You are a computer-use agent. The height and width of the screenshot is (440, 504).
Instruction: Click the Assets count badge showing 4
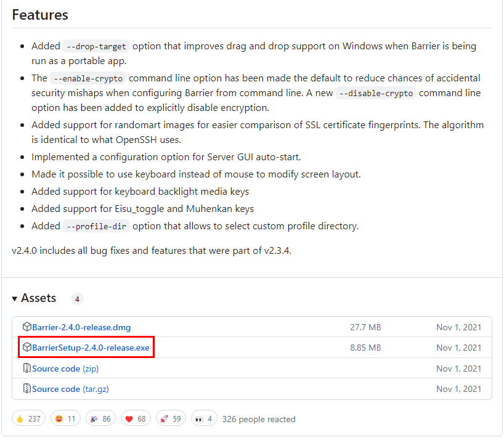[x=77, y=299]
